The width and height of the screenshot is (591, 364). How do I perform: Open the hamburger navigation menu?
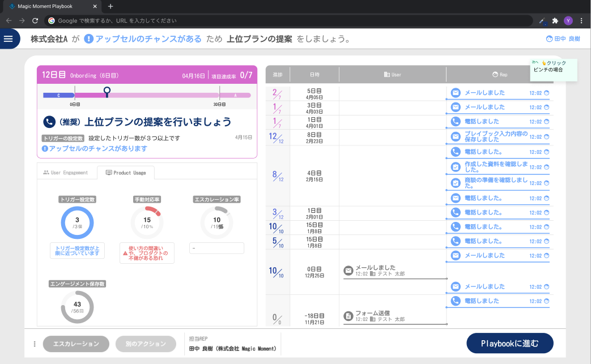pos(8,38)
